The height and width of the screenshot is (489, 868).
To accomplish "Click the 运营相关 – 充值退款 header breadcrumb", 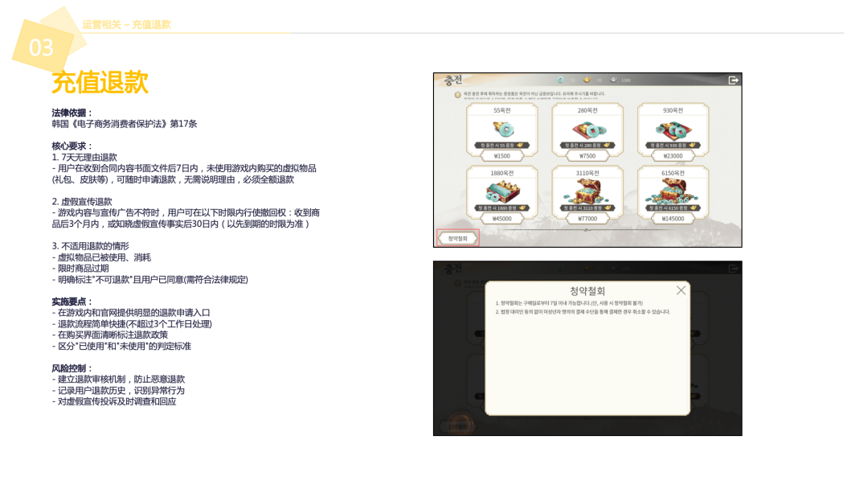I will [x=126, y=25].
